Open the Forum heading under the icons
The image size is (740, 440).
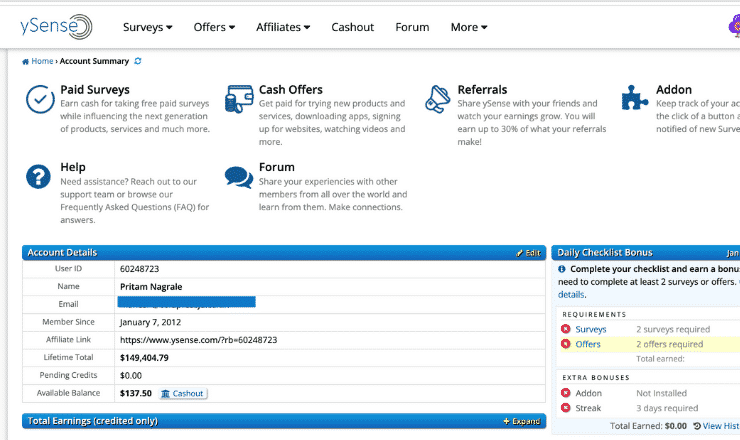pos(277,167)
